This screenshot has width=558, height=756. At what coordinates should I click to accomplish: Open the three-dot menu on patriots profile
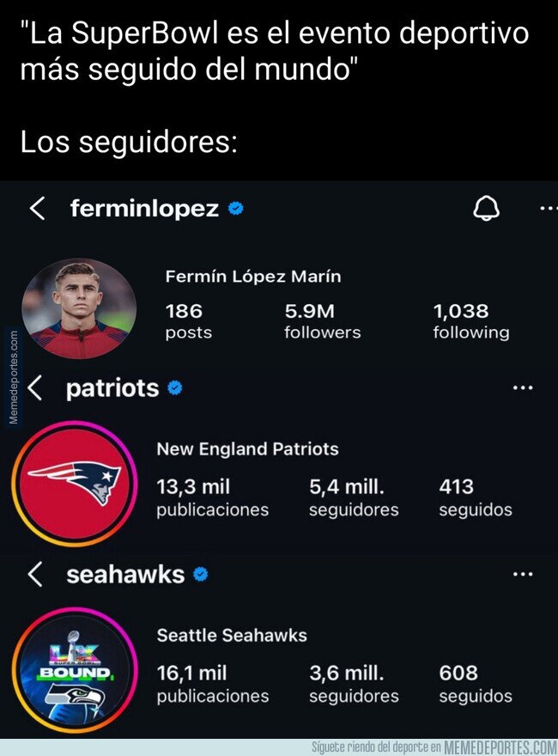tap(525, 386)
